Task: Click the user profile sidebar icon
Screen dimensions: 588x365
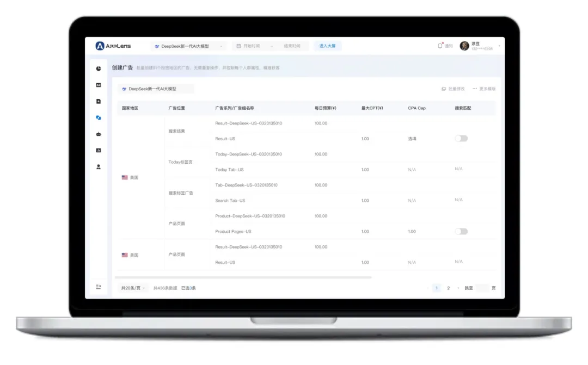Action: pyautogui.click(x=99, y=167)
